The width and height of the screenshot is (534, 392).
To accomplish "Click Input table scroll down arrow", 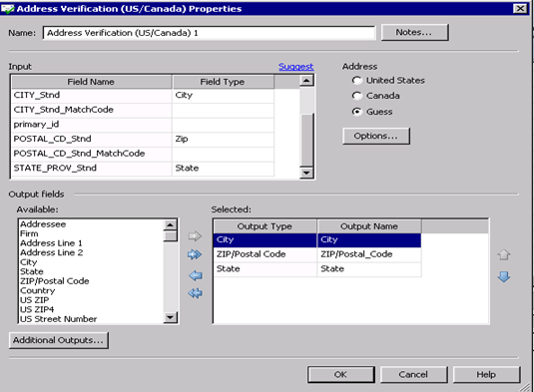I will tap(306, 173).
